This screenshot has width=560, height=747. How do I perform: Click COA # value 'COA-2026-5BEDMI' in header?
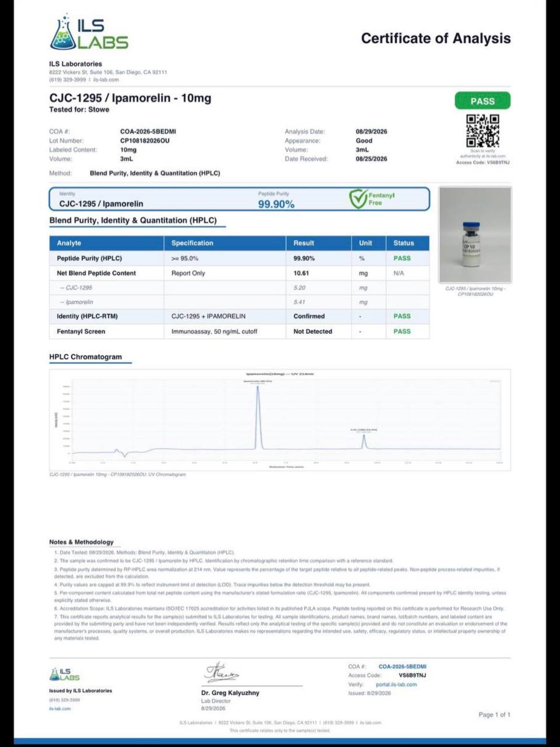148,131
